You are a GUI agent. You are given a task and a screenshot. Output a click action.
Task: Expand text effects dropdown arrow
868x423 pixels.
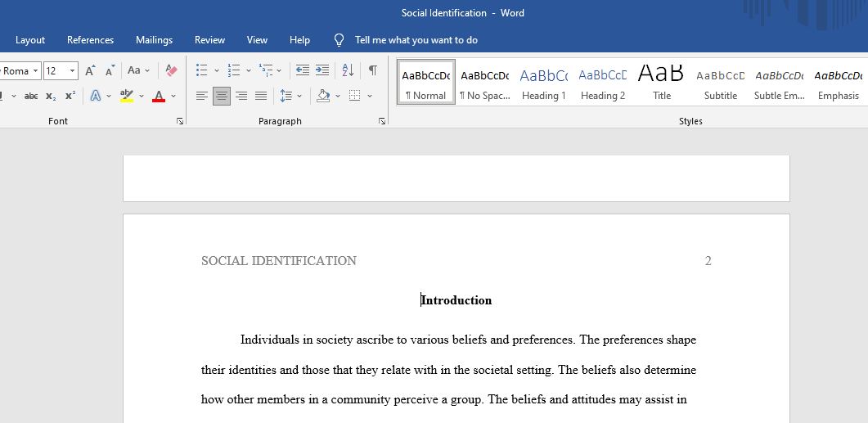tap(109, 96)
